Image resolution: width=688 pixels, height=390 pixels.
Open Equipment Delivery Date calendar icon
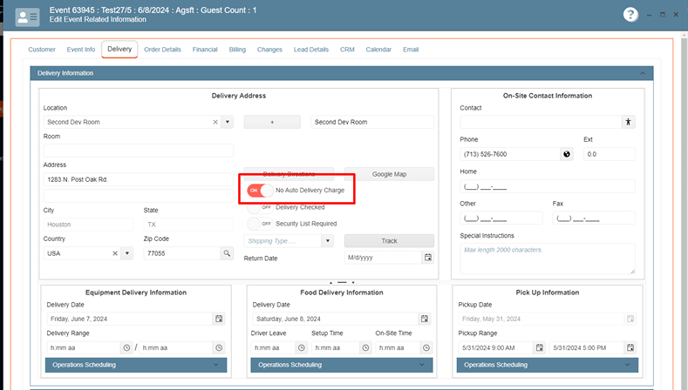pyautogui.click(x=219, y=318)
